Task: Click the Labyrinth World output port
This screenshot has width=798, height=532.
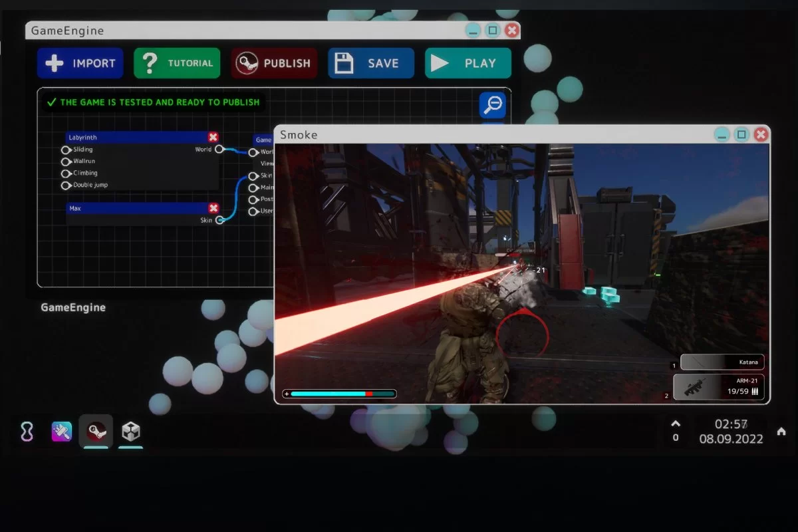Action: click(x=219, y=150)
